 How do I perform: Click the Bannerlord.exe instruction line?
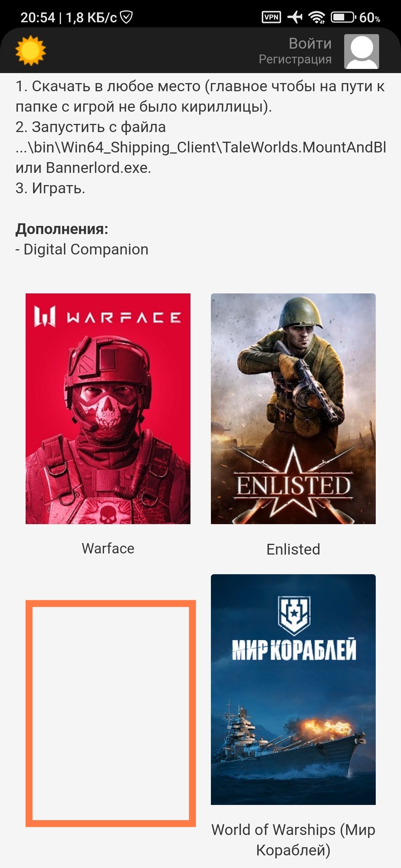pyautogui.click(x=84, y=168)
